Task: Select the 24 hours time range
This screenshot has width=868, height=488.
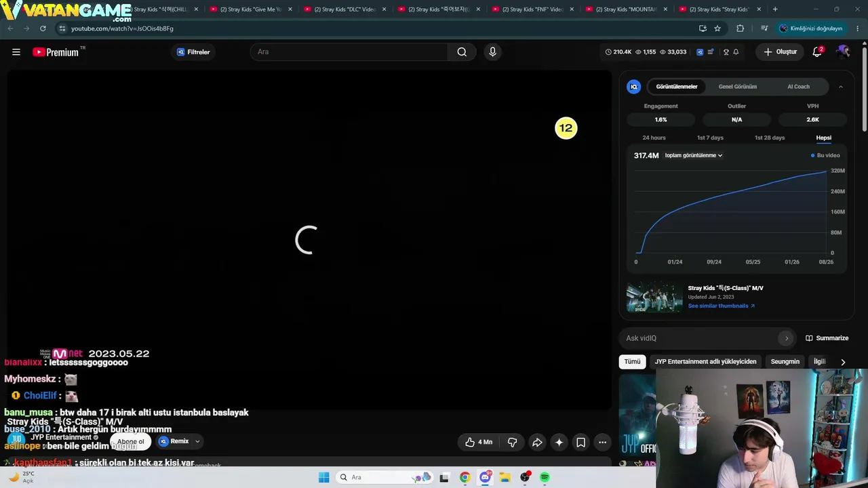Action: [654, 138]
